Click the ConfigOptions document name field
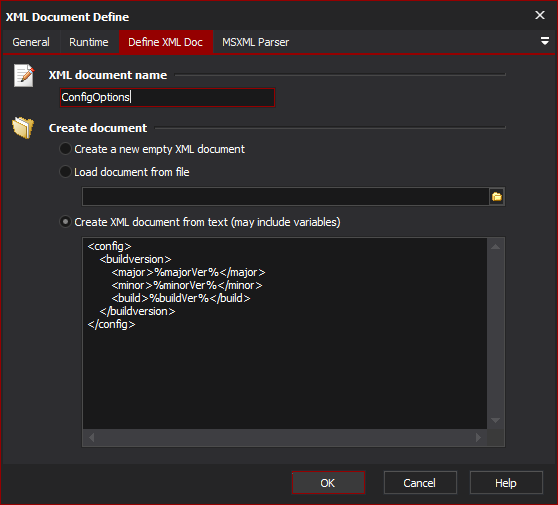This screenshot has height=505, width=558. coord(167,97)
